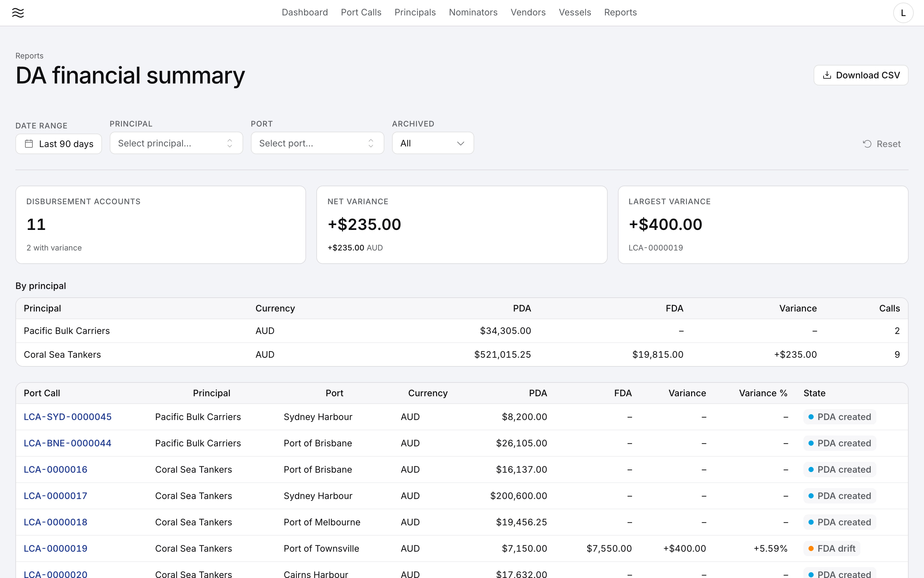Open the Last 90 days date range picker
This screenshot has width=924, height=578.
(58, 144)
